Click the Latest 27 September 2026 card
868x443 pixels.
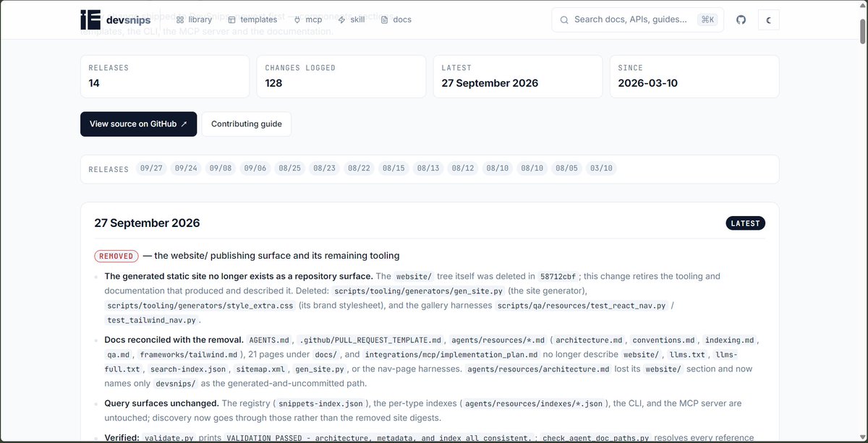(x=518, y=77)
